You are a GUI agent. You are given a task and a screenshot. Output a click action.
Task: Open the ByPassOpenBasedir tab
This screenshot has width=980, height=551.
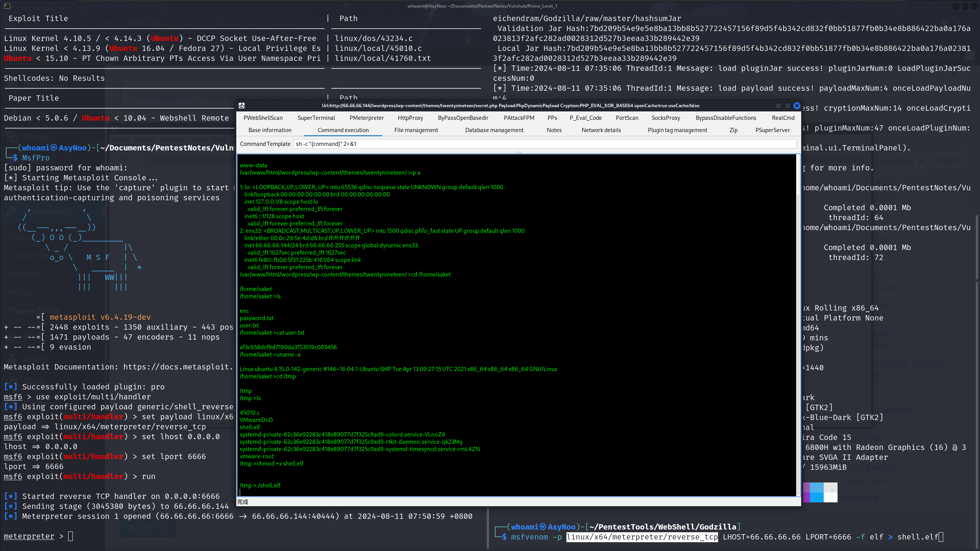click(463, 118)
